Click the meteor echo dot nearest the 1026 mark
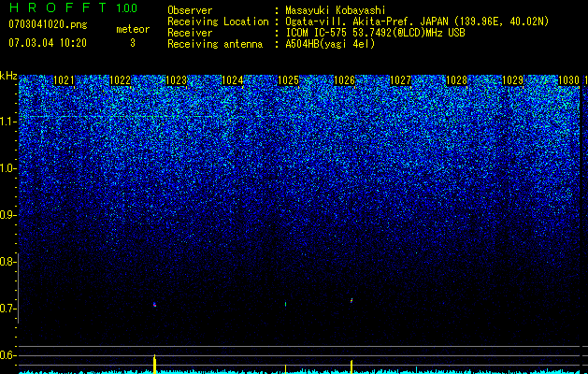 coord(351,300)
